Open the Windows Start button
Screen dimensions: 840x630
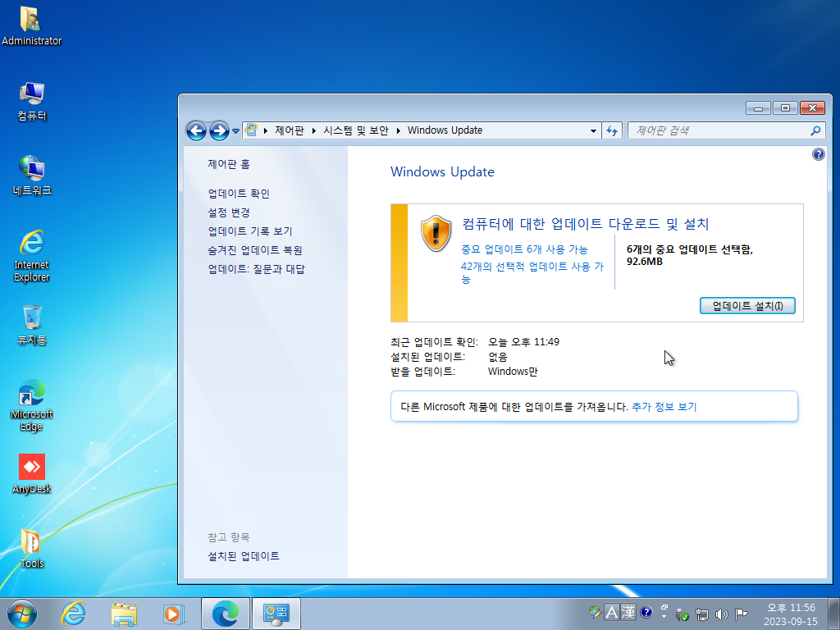[22, 614]
